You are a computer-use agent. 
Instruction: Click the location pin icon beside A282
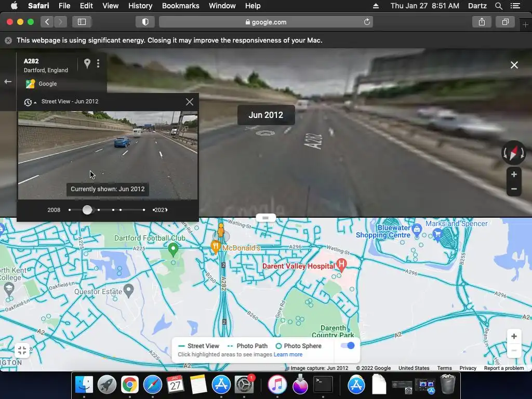coord(87,63)
